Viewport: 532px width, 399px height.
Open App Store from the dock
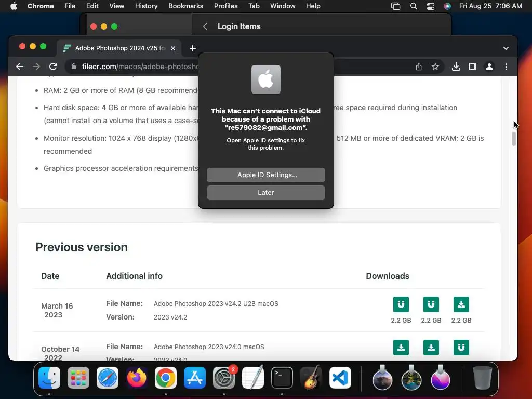pos(195,378)
